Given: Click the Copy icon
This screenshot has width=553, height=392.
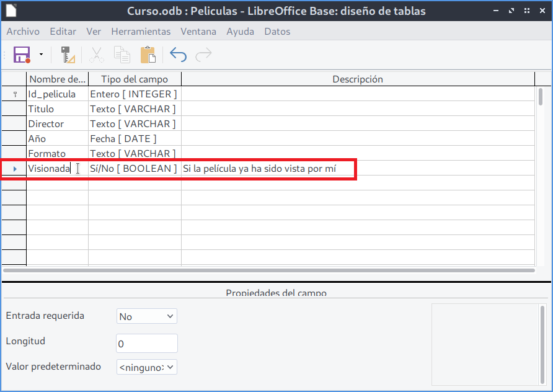Looking at the screenshot, I should pyautogui.click(x=122, y=55).
